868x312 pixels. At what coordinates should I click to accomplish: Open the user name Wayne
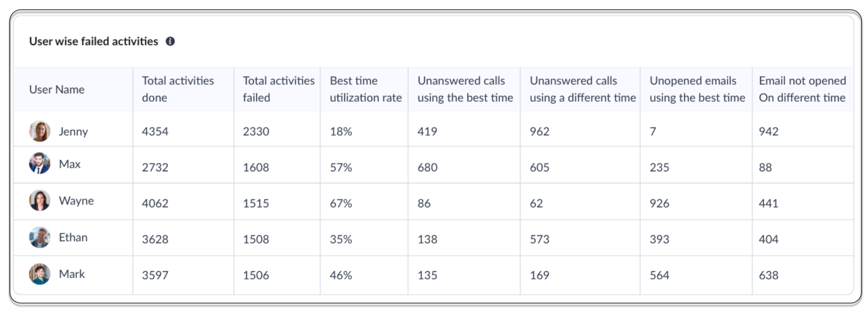click(76, 201)
